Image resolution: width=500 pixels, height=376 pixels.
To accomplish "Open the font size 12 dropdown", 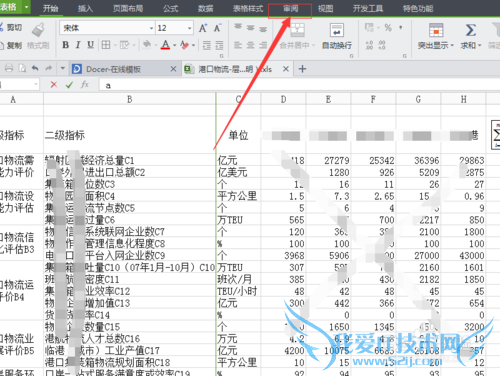I will coord(189,28).
